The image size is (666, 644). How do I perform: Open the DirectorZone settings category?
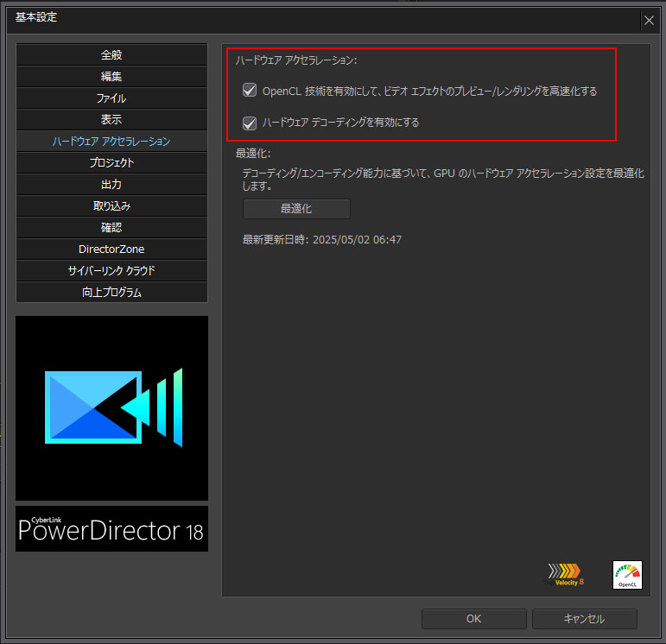[111, 249]
